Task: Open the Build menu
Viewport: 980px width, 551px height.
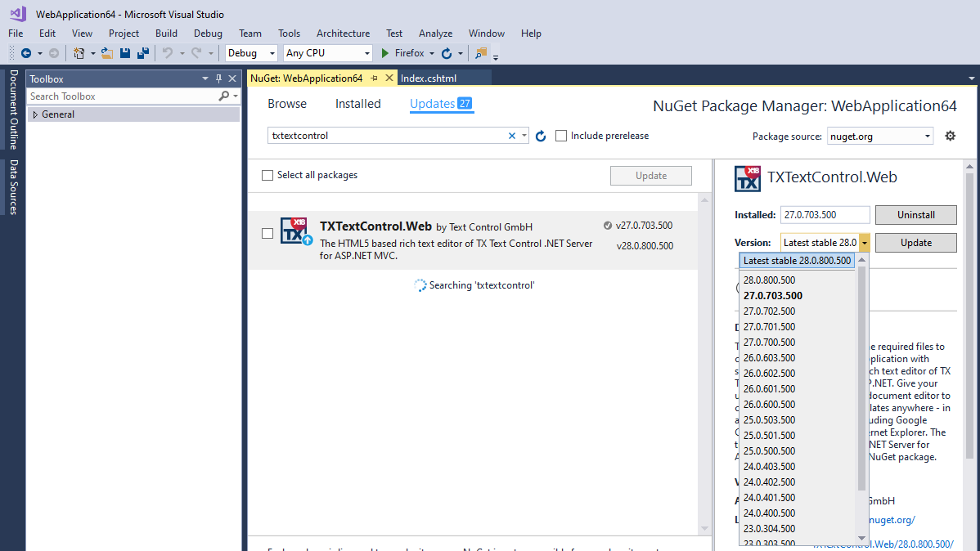Action: pyautogui.click(x=166, y=34)
